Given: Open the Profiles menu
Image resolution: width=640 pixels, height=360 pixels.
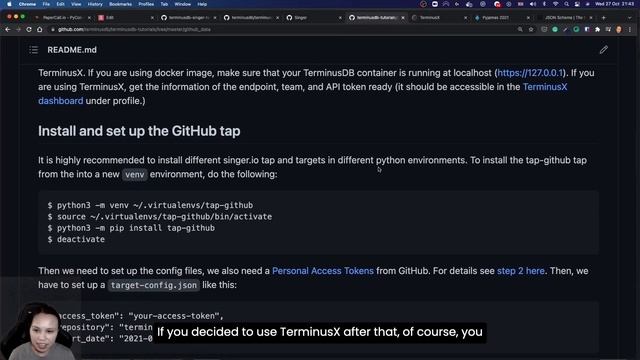Looking at the screenshot, I should coord(146,4).
